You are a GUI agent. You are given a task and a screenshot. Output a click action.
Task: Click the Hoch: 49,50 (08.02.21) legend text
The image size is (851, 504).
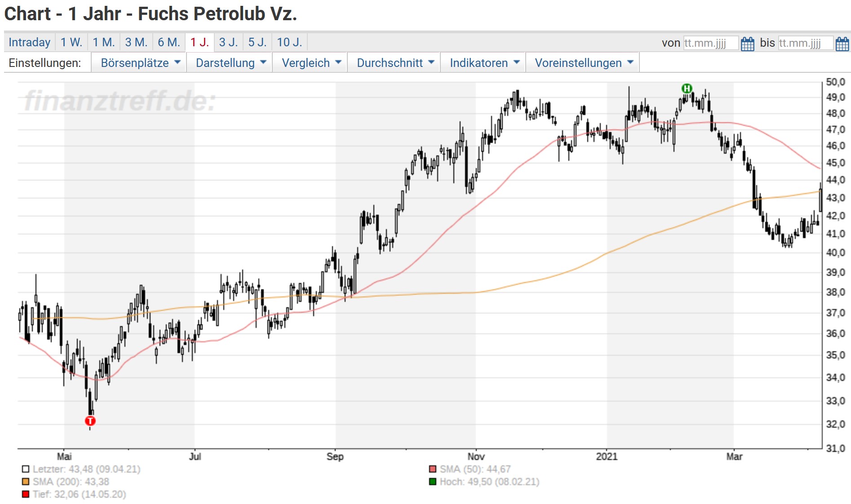(490, 482)
